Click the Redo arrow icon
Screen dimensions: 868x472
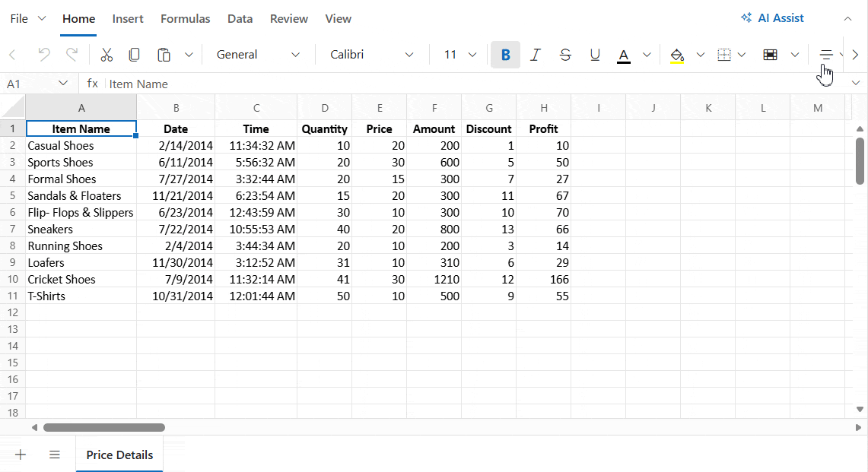coord(72,54)
